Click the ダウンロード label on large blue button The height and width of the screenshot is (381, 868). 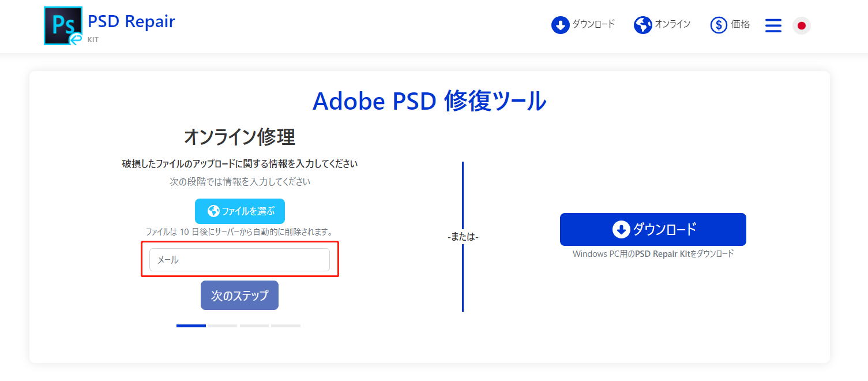point(664,229)
